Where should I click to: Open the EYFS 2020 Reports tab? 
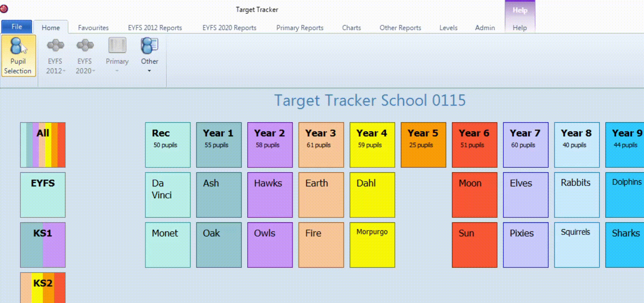[x=229, y=28]
